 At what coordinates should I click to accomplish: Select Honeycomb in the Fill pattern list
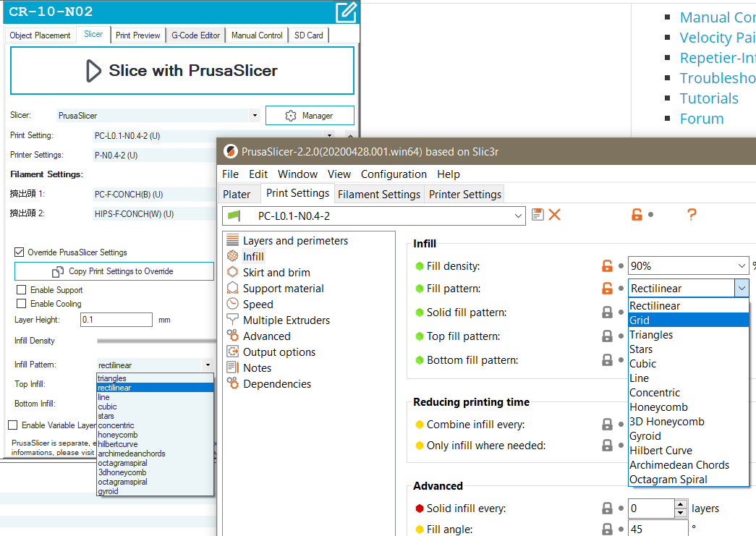[689, 407]
